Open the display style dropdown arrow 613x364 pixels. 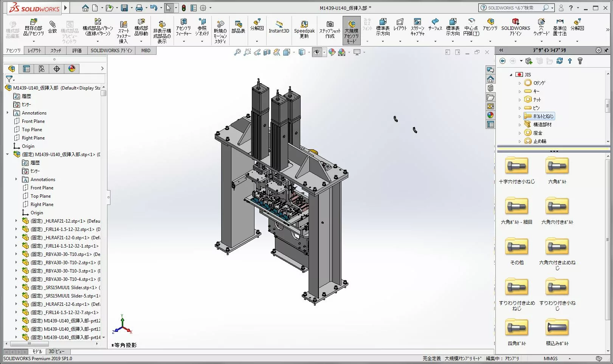click(x=309, y=52)
